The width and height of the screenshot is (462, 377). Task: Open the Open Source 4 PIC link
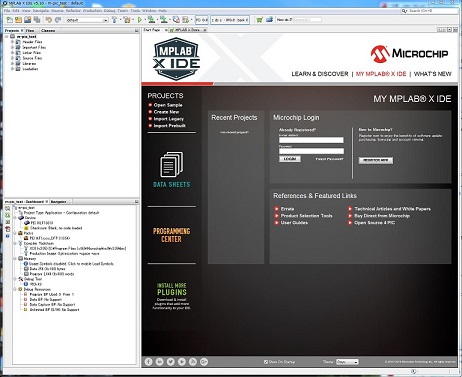tap(375, 222)
